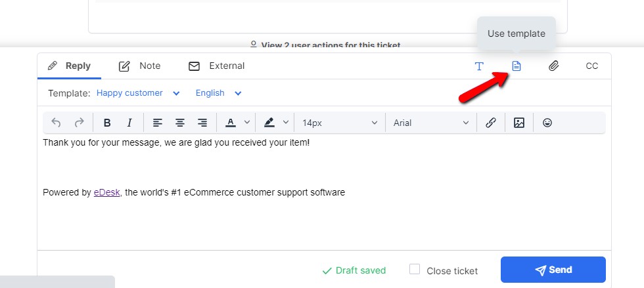Click the insert image icon

click(x=519, y=123)
